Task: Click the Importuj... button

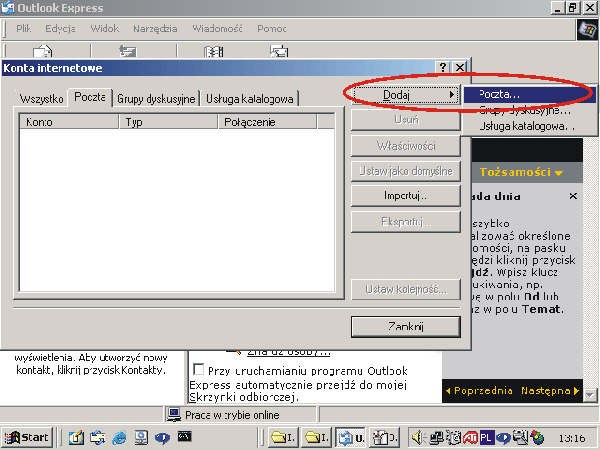Action: coord(405,195)
